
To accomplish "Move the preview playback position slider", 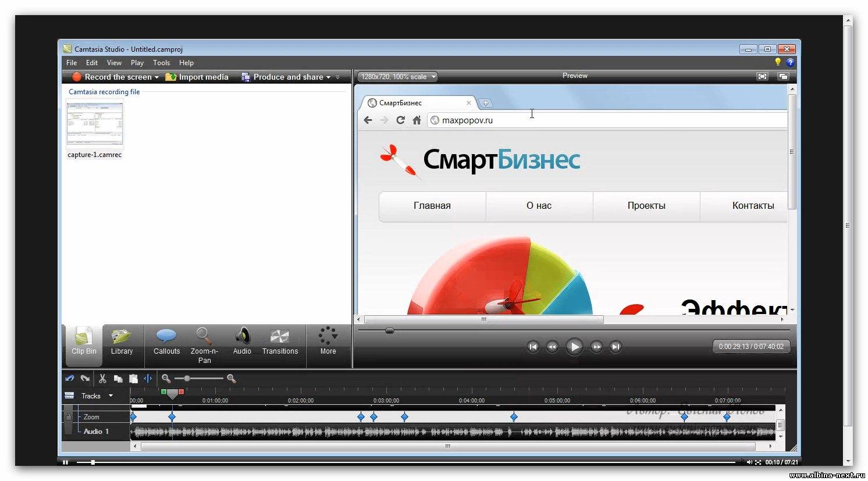I will click(390, 331).
